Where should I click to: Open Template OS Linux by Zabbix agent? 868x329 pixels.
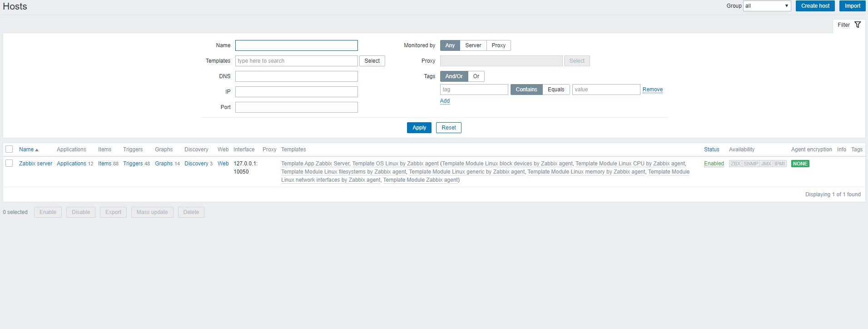click(396, 164)
